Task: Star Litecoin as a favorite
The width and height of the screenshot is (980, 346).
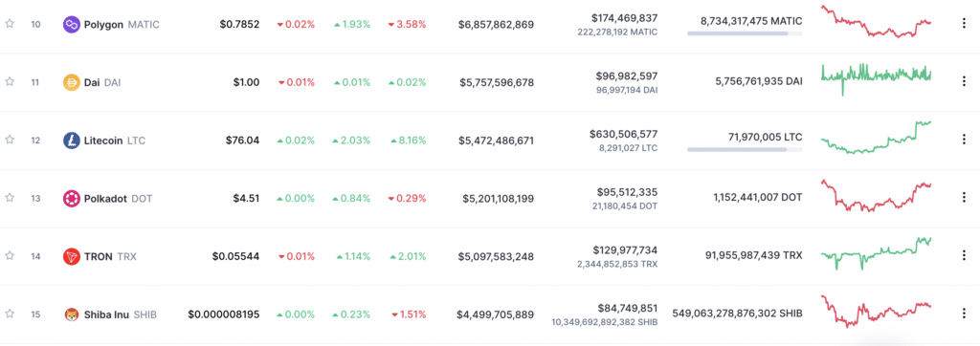Action: [x=10, y=140]
